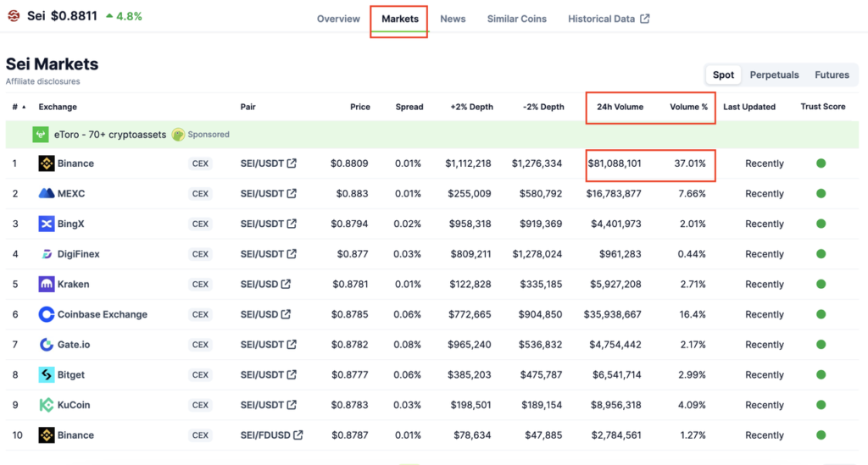The height and width of the screenshot is (465, 868).
Task: Select the Spot market type
Action: coord(723,75)
